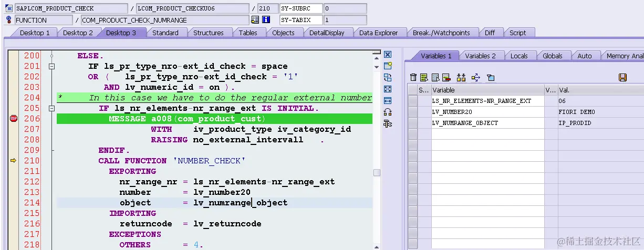Viewport: 644px width, 250px height.
Task: Click the COM_PRODUCT_CHECK_NUMRANGE field
Action: (x=165, y=20)
